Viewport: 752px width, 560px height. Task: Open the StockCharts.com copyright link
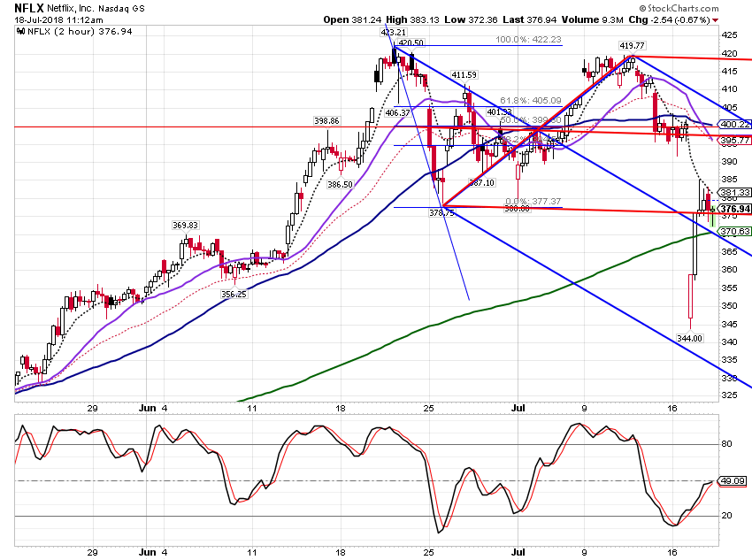(x=679, y=8)
